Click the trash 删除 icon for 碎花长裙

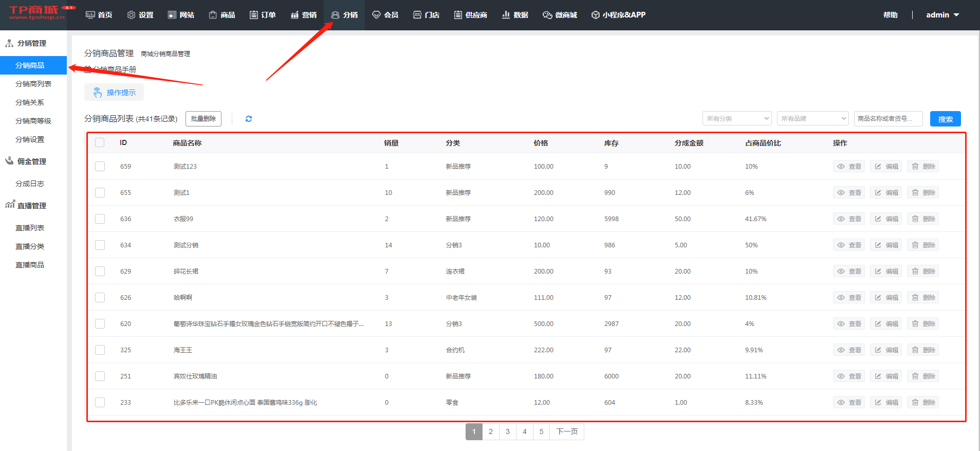pos(915,272)
